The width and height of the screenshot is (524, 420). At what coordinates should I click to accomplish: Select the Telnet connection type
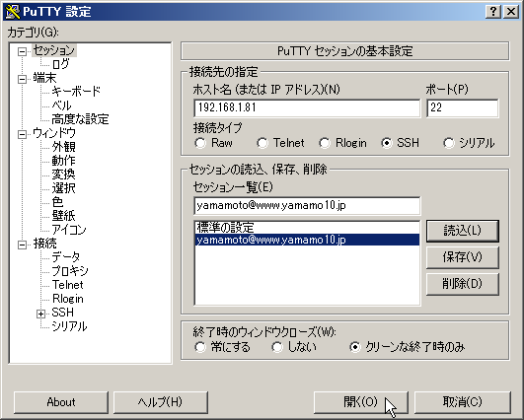[262, 143]
